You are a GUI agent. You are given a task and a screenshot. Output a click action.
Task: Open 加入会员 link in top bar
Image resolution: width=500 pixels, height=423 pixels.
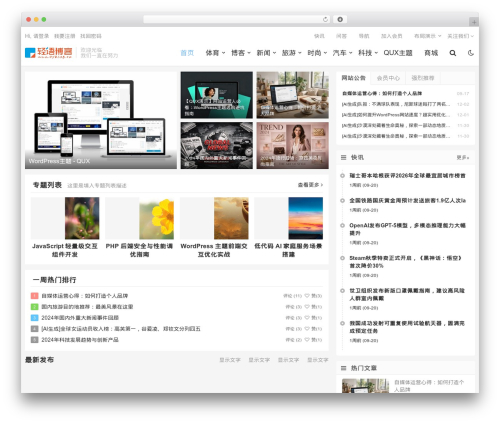392,36
